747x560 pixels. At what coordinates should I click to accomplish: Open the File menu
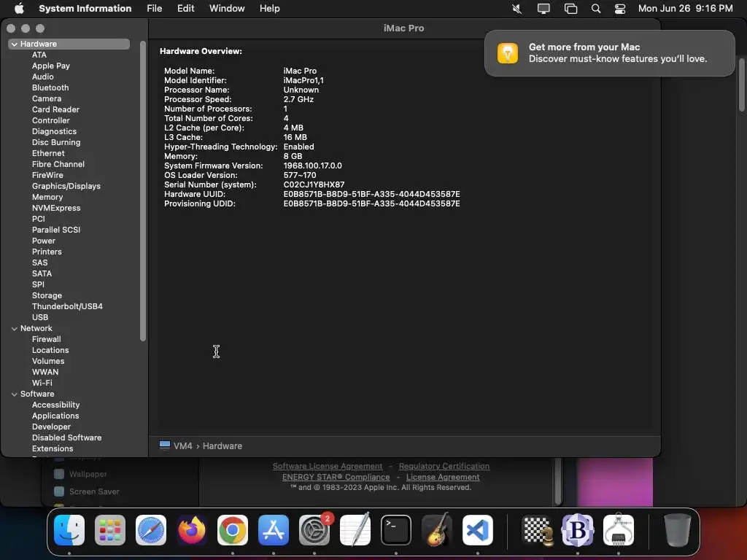coord(155,9)
